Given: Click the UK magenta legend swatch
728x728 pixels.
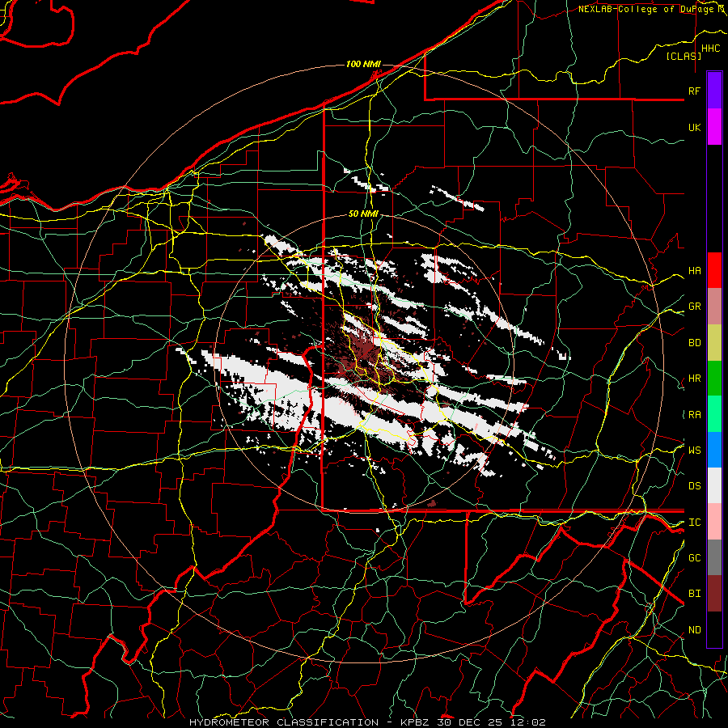Looking at the screenshot, I should (714, 127).
